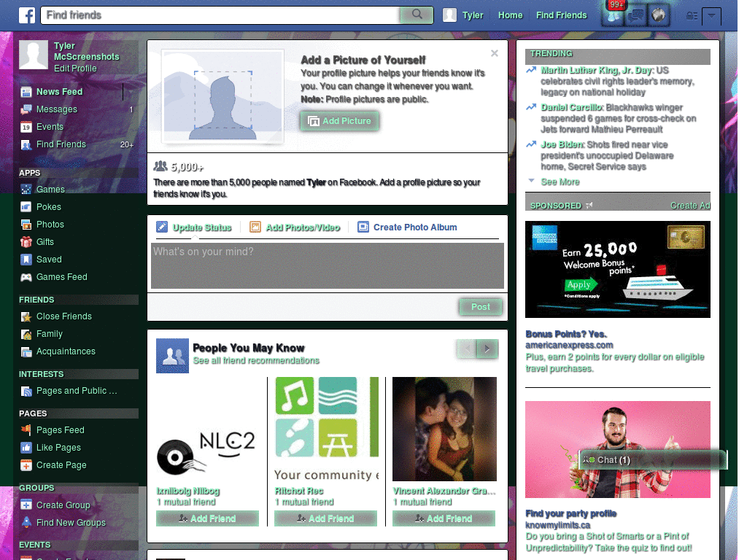747x560 pixels.
Task: Open Family list icon
Action: click(26, 334)
